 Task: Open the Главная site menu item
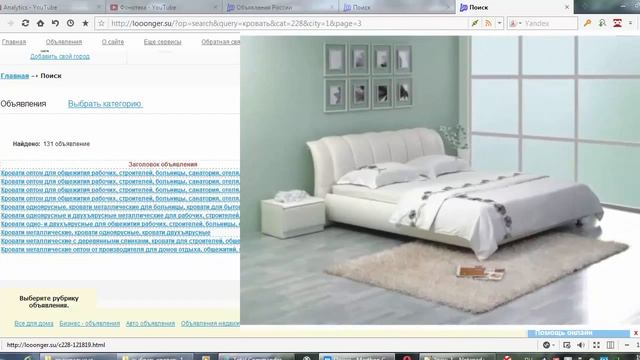point(14,42)
